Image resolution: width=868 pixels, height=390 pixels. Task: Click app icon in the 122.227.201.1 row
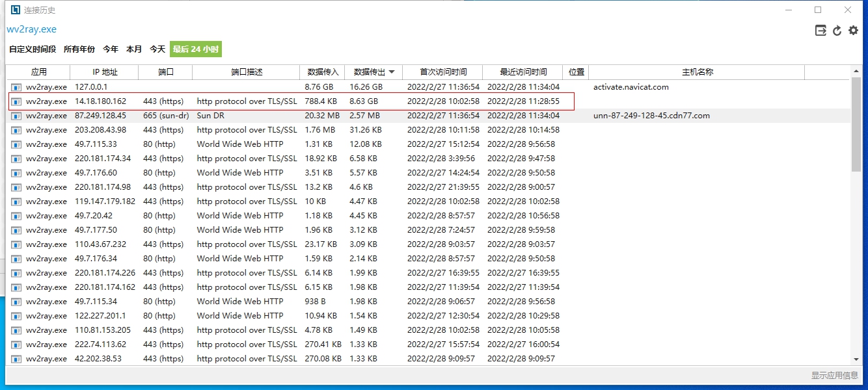click(16, 316)
